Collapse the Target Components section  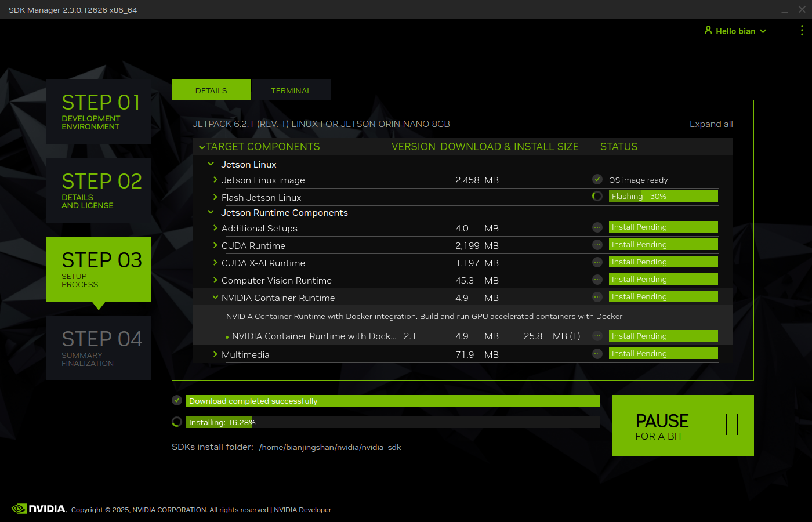click(202, 147)
